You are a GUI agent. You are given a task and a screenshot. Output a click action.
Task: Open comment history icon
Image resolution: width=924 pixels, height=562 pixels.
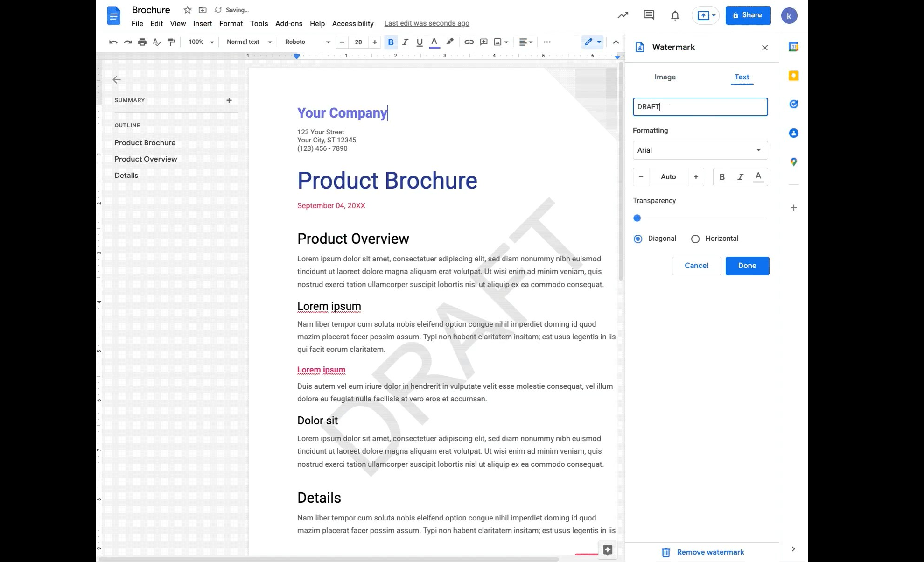(648, 15)
